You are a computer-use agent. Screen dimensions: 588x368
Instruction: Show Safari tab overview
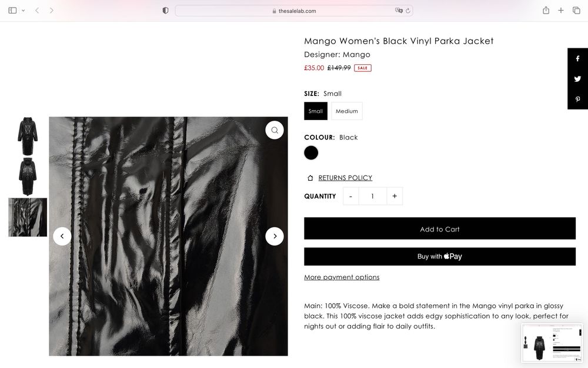pyautogui.click(x=576, y=11)
